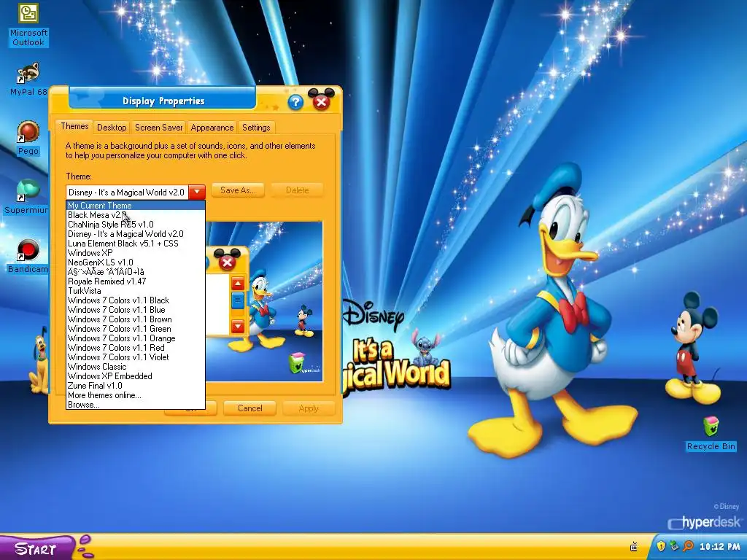Select Royale Remixed v1.47 theme
Image resolution: width=747 pixels, height=560 pixels.
click(x=135, y=281)
